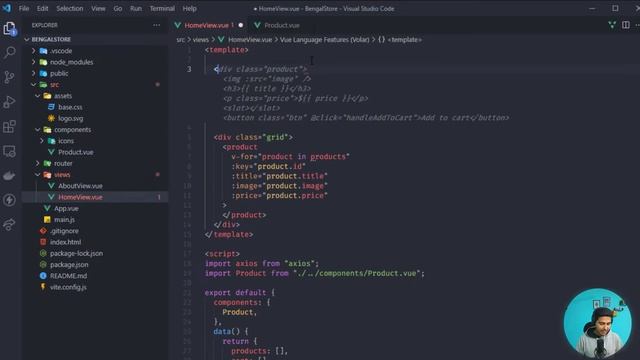Screen dimensions: 640x360
Task: Open the Go menu
Action: (118, 8)
